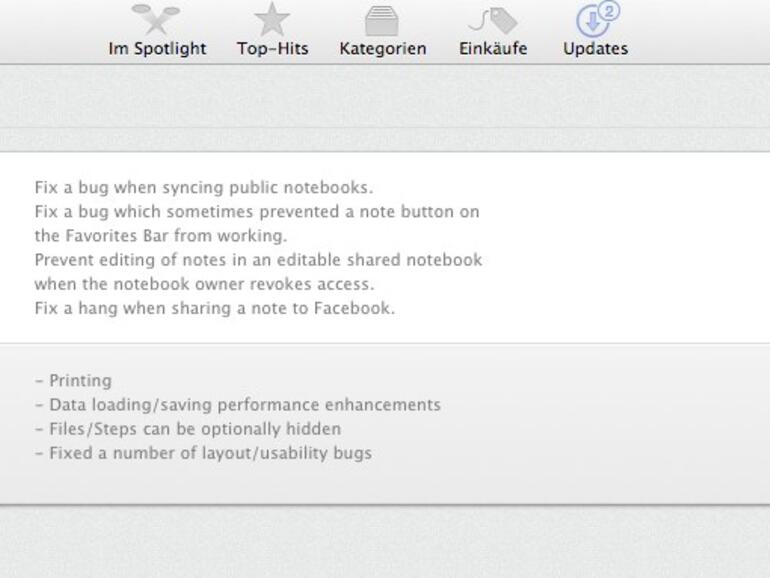Image resolution: width=770 pixels, height=578 pixels.
Task: Click the 'Favorites Bar from working' text line
Action: pyautogui.click(x=160, y=236)
